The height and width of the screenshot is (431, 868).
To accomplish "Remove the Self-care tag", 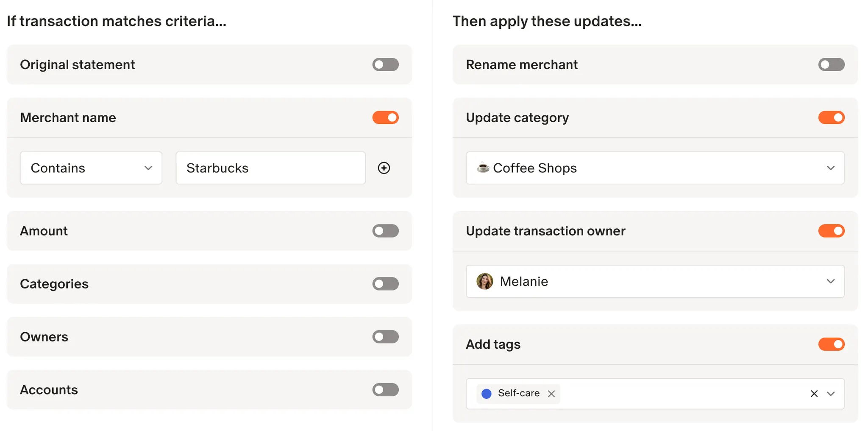I will [551, 394].
